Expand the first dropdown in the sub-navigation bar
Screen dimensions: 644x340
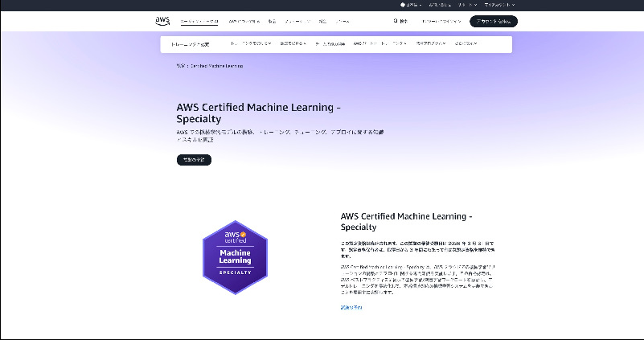250,44
